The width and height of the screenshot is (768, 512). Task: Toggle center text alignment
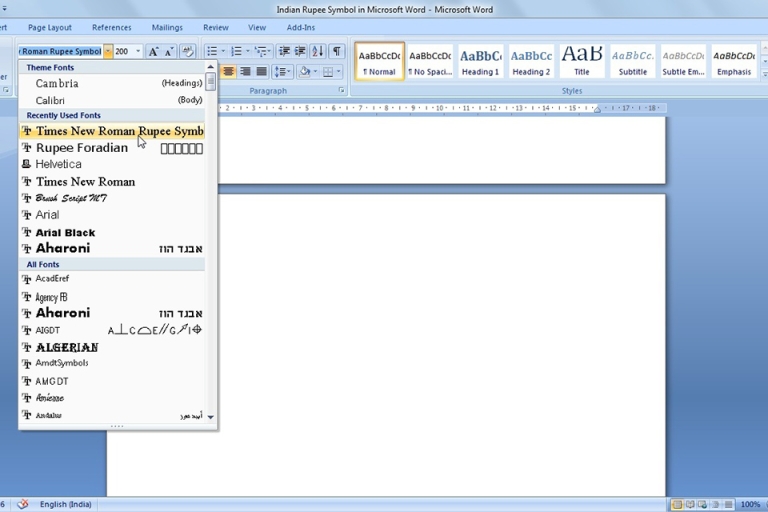[228, 72]
